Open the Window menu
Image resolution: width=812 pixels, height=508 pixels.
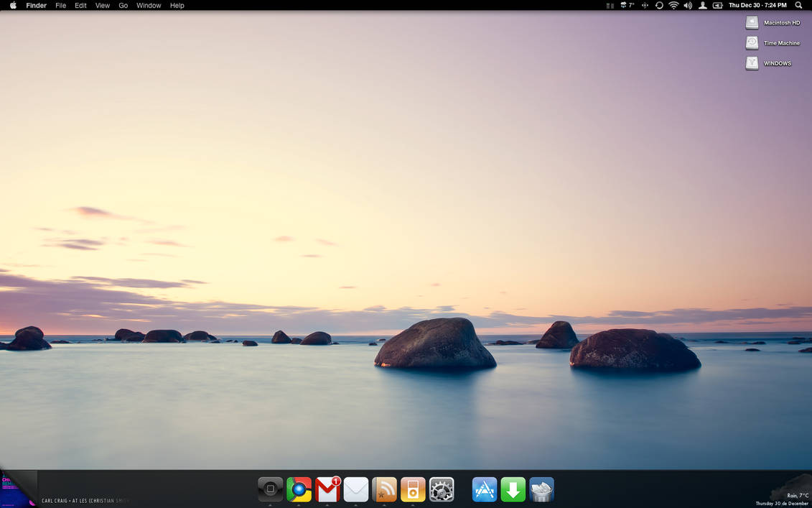pyautogui.click(x=149, y=5)
